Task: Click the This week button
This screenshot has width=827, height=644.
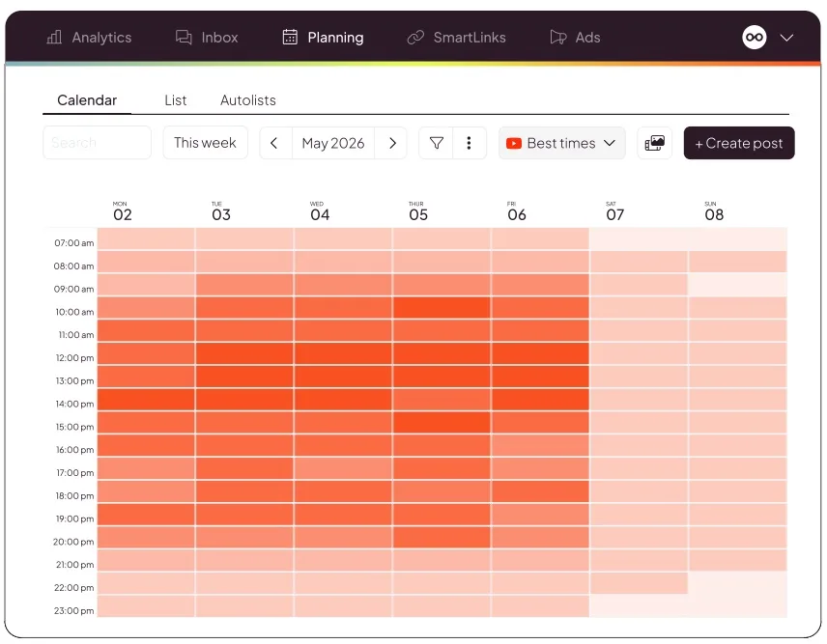Action: [205, 143]
